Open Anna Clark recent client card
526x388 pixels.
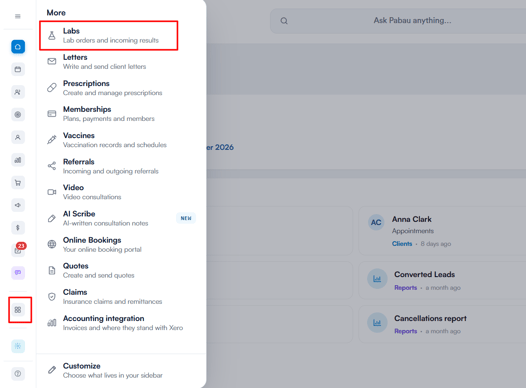[x=442, y=231]
